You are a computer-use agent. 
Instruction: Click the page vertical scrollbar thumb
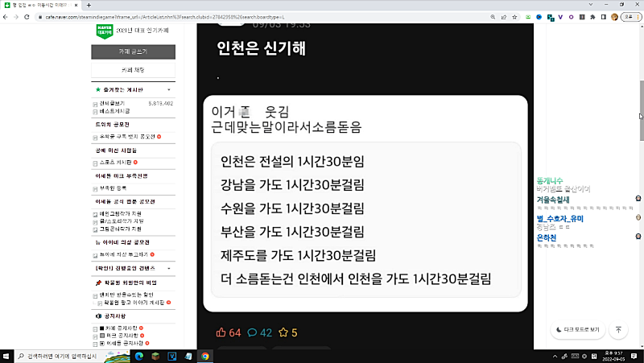tap(642, 111)
